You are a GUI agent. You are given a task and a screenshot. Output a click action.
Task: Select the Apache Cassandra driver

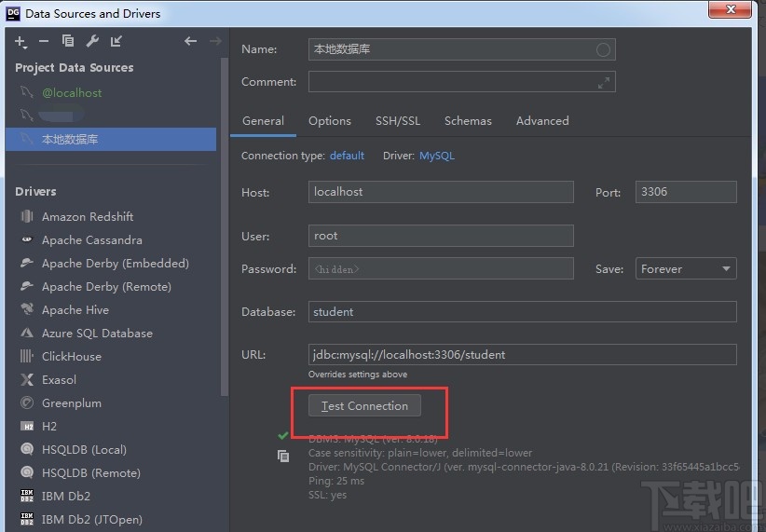pyautogui.click(x=91, y=239)
